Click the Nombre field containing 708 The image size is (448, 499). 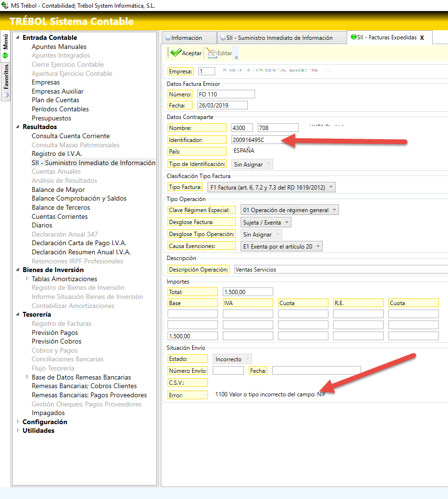click(278, 128)
